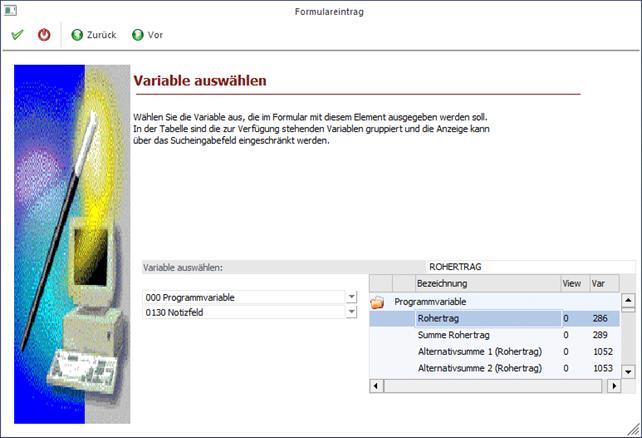Click the red power cancel icon
The width and height of the screenshot is (642, 438).
point(44,35)
